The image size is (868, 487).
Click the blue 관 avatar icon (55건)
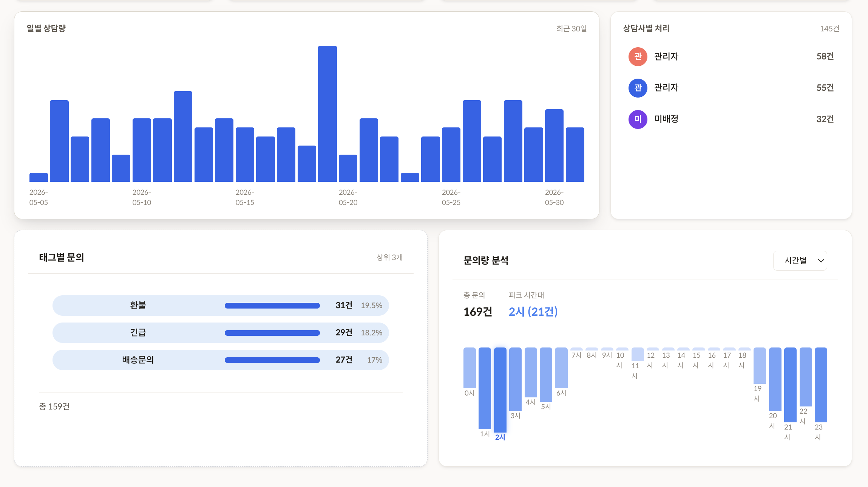coord(638,88)
